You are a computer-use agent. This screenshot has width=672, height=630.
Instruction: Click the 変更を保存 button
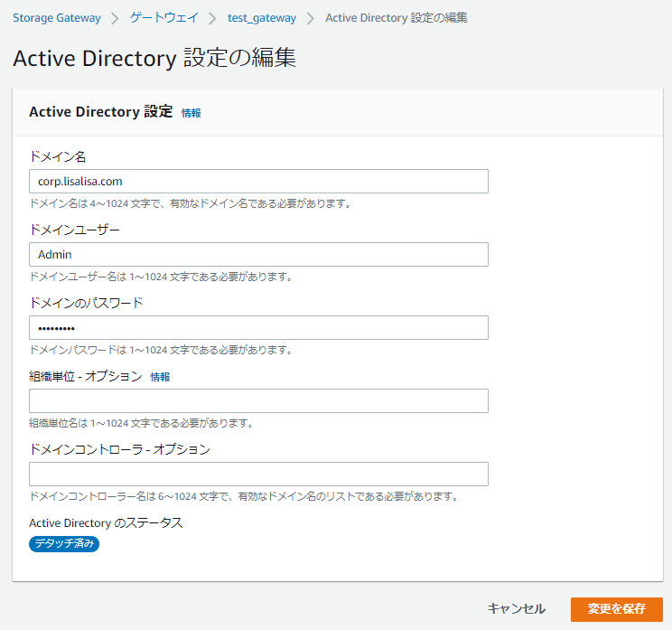point(617,609)
